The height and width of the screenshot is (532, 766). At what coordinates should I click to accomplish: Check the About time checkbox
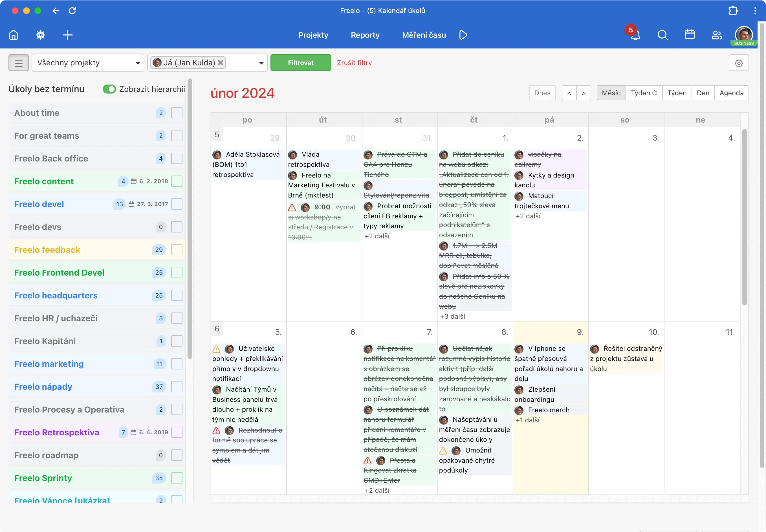click(177, 113)
